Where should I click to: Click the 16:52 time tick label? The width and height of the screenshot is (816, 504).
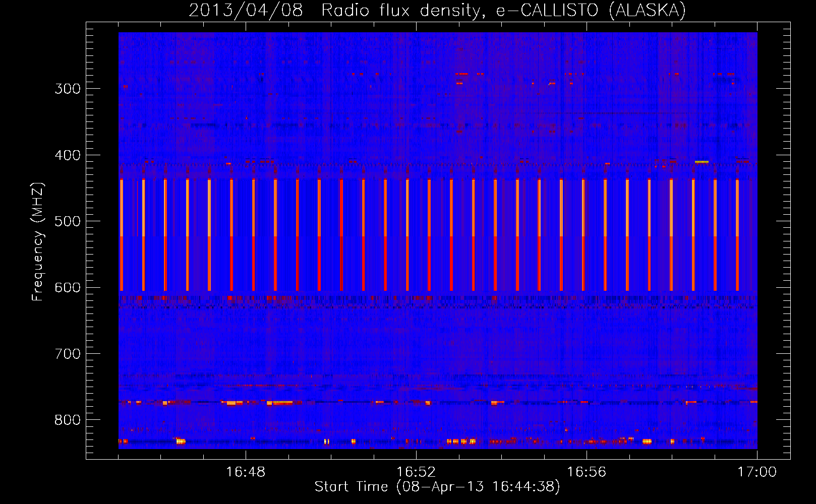(416, 472)
